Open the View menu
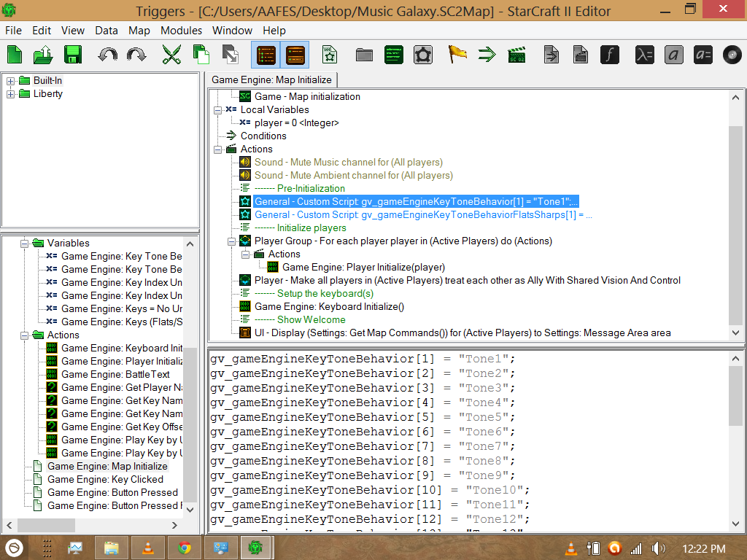 pyautogui.click(x=73, y=31)
